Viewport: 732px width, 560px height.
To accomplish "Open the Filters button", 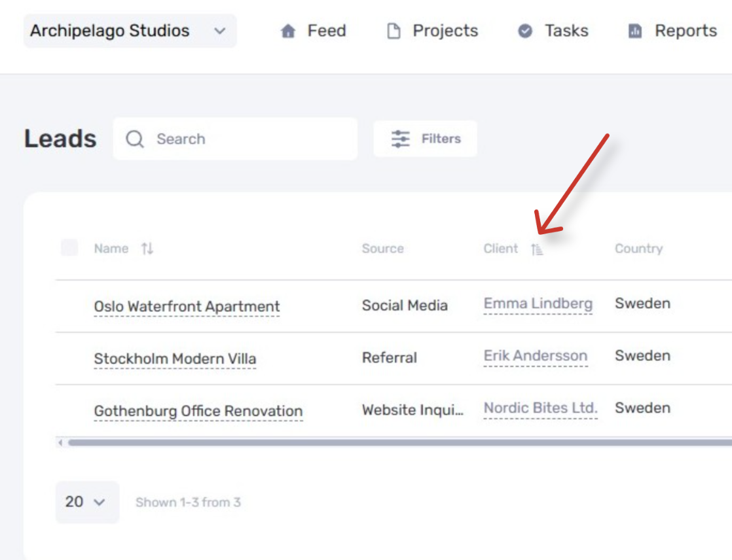I will (x=426, y=139).
